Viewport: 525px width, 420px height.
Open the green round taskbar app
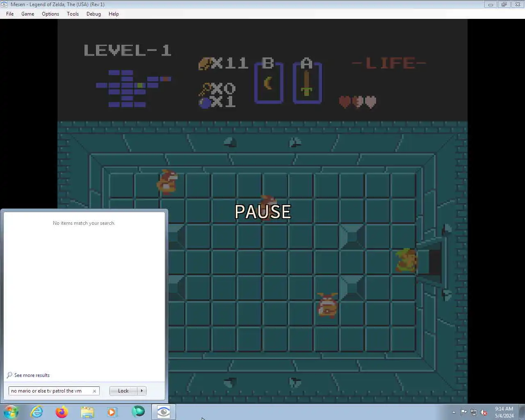(138, 411)
